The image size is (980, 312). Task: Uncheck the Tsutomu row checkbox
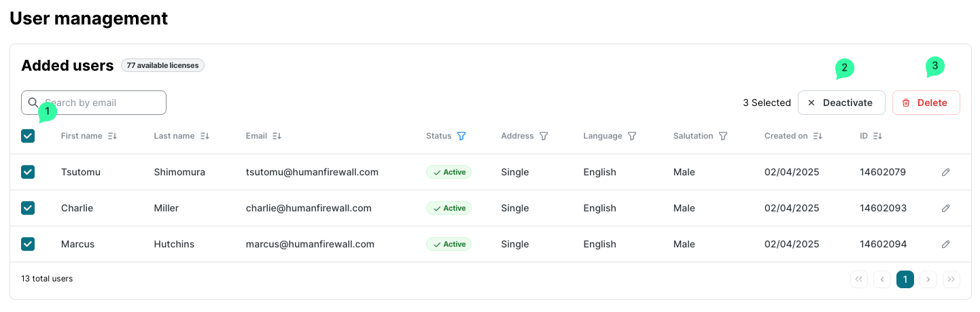tap(28, 172)
